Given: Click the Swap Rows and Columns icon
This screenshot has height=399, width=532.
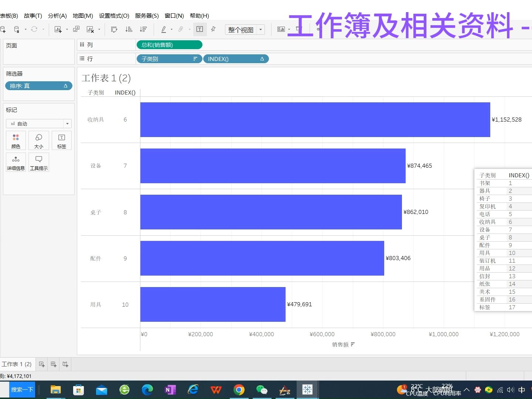Looking at the screenshot, I should coord(114,29).
